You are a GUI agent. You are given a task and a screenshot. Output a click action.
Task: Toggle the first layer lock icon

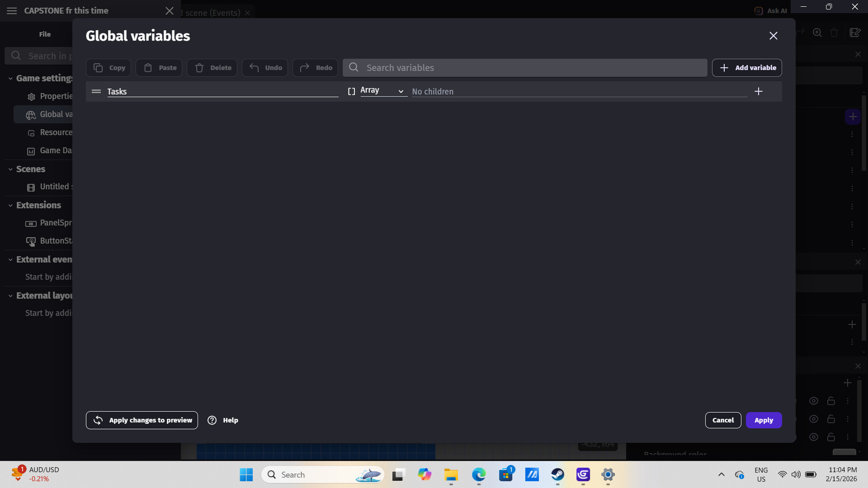pos(831,401)
